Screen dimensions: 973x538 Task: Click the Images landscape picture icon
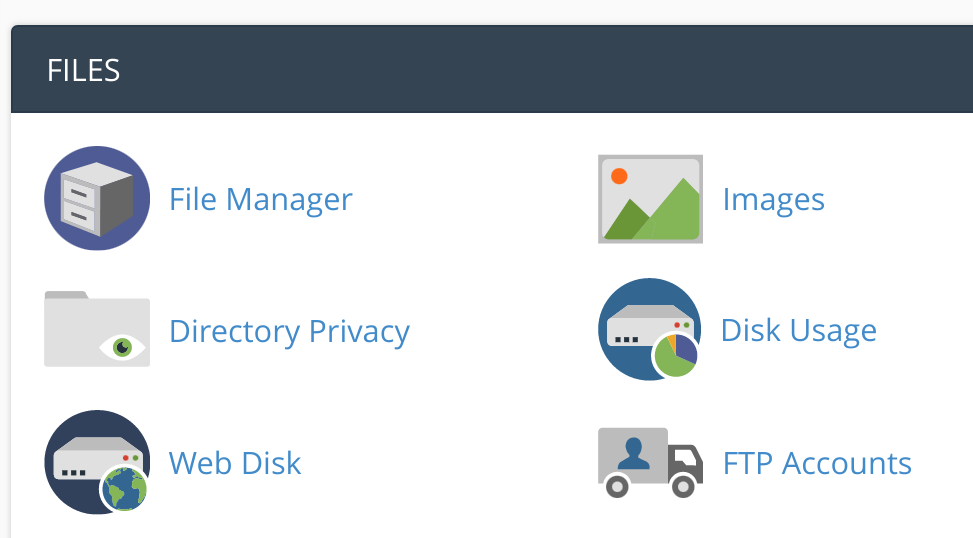coord(650,199)
